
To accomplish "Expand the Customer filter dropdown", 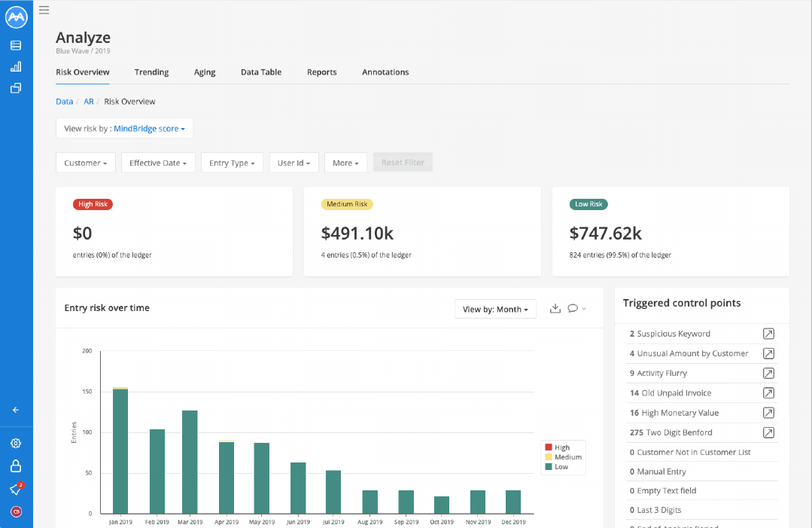I will 86,163.
